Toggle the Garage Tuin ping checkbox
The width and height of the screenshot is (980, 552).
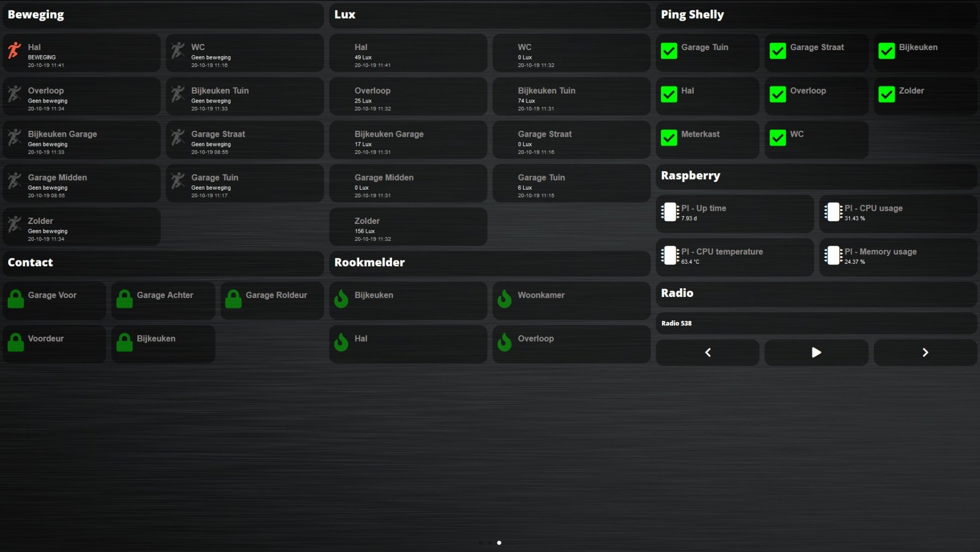point(669,51)
